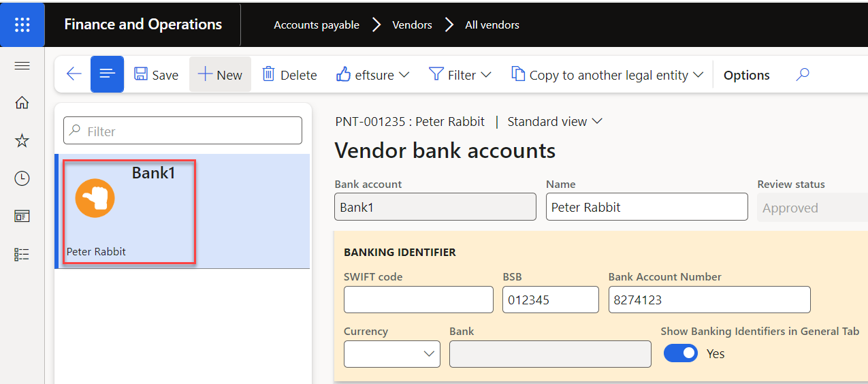
Task: Select the Bank1 Peter Rabbit list card
Action: [182, 211]
